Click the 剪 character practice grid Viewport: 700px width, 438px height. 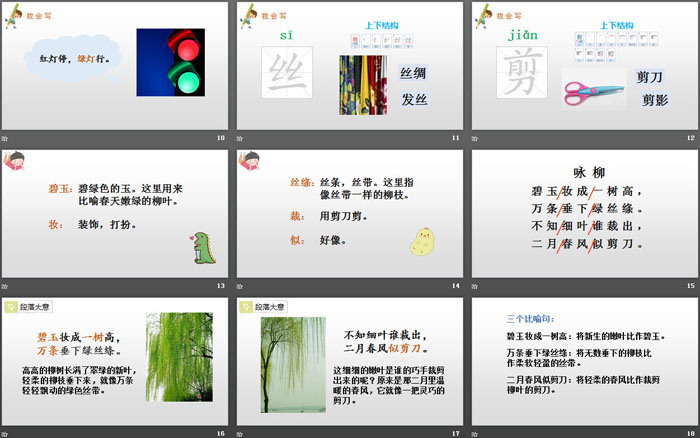522,72
